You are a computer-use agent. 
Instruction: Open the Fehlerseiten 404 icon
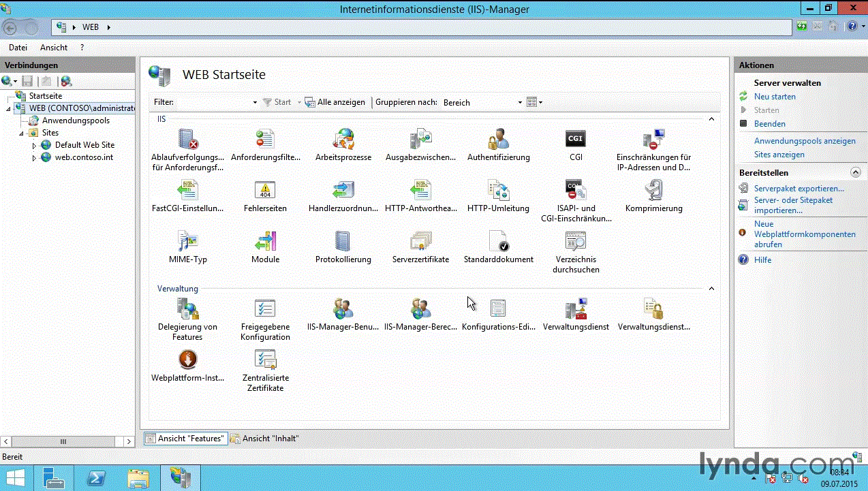[265, 190]
